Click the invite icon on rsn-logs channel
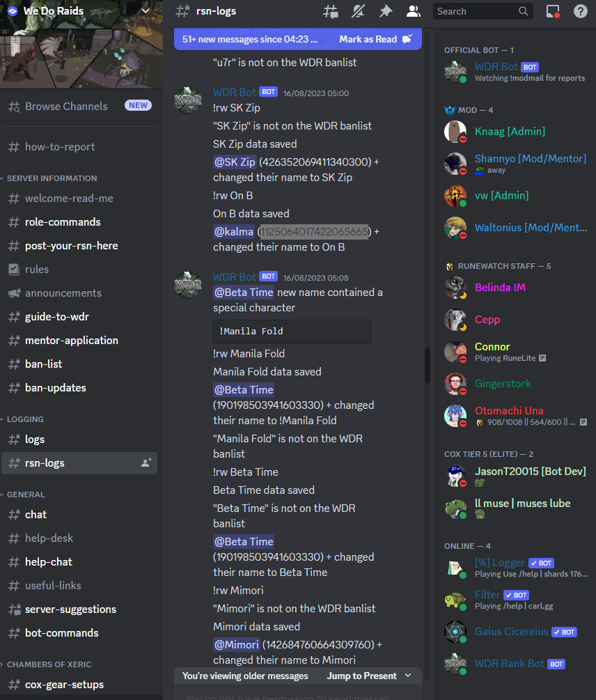 click(x=146, y=463)
